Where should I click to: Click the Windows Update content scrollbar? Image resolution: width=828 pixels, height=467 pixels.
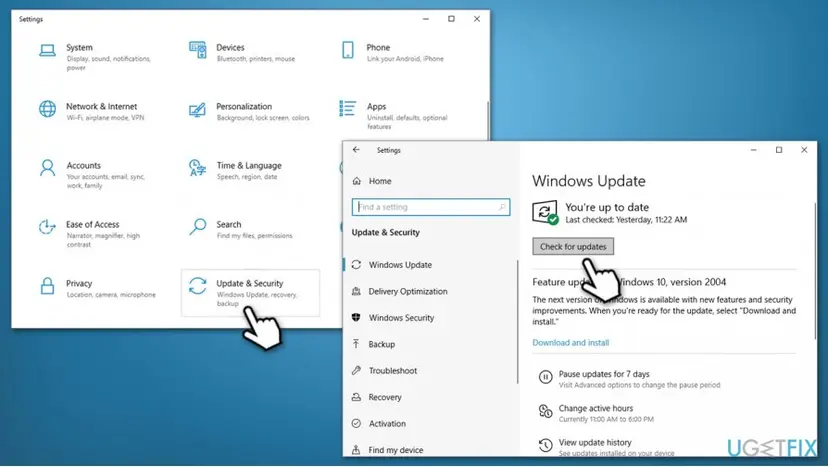click(x=815, y=271)
